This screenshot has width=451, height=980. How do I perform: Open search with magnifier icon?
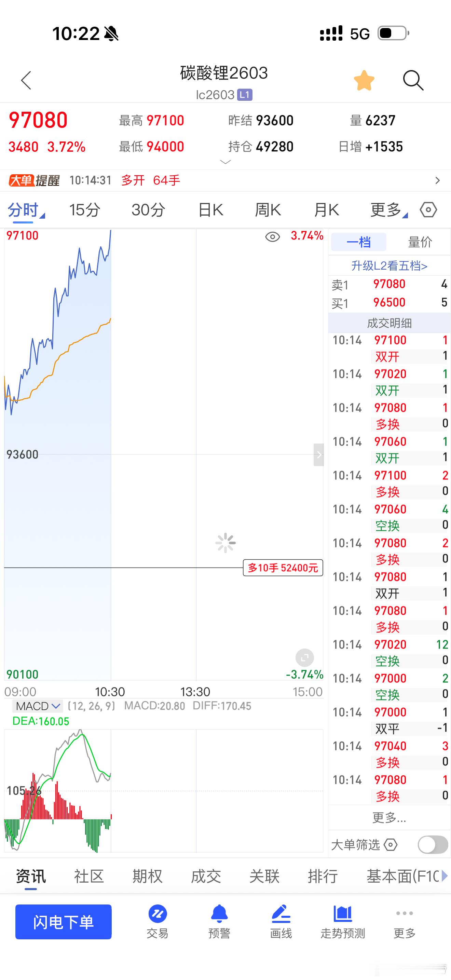click(x=413, y=80)
